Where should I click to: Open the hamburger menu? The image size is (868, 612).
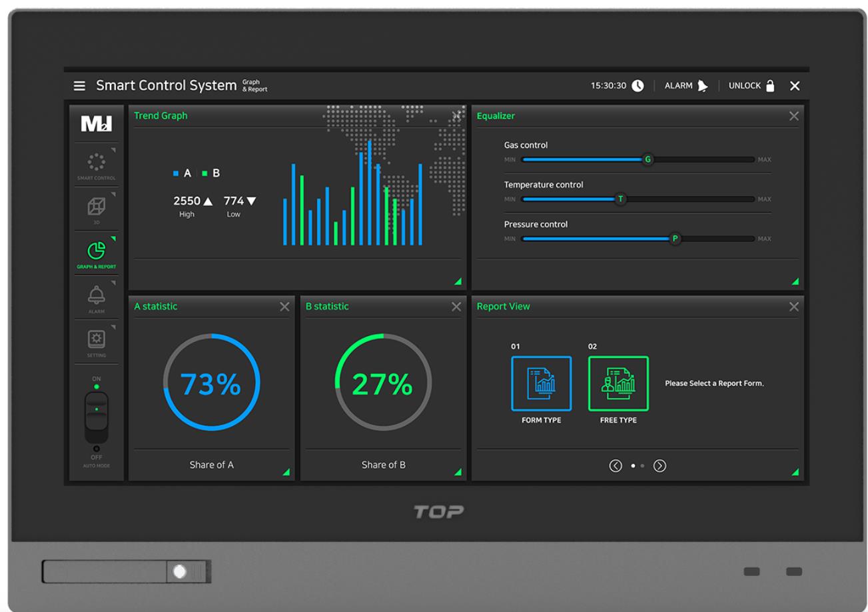(79, 86)
